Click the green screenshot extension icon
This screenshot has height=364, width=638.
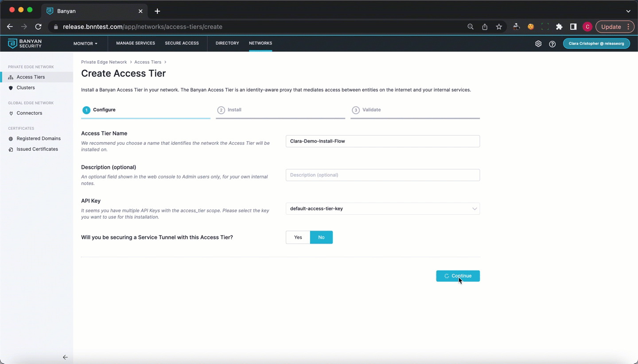(x=545, y=27)
